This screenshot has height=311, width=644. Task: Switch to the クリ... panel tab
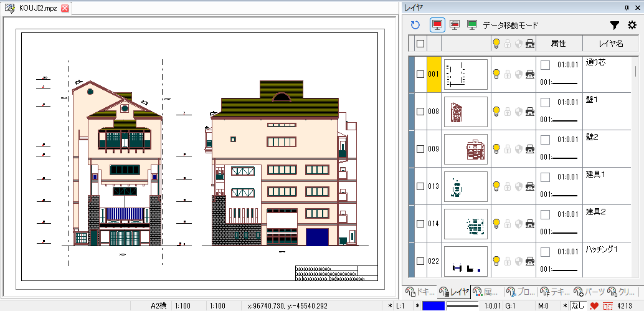(622, 292)
